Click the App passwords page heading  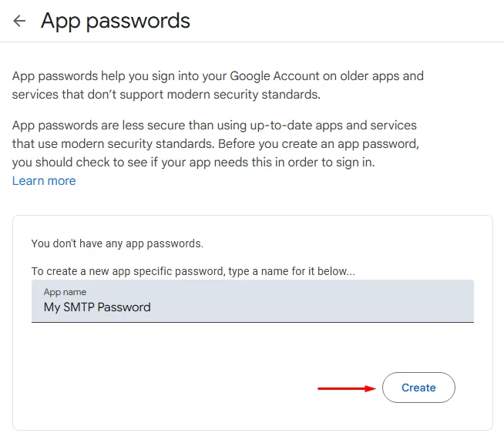click(115, 21)
